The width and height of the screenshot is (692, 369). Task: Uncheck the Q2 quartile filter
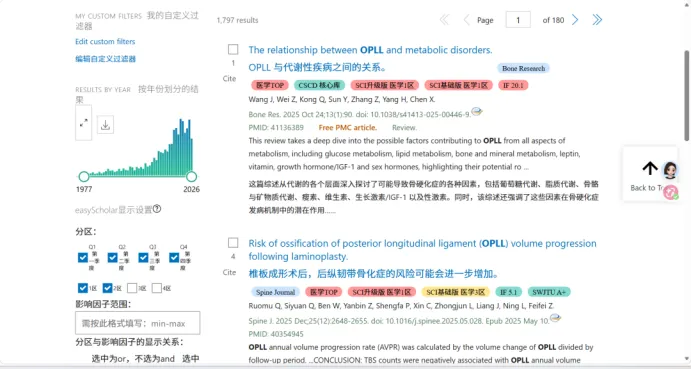pyautogui.click(x=113, y=257)
